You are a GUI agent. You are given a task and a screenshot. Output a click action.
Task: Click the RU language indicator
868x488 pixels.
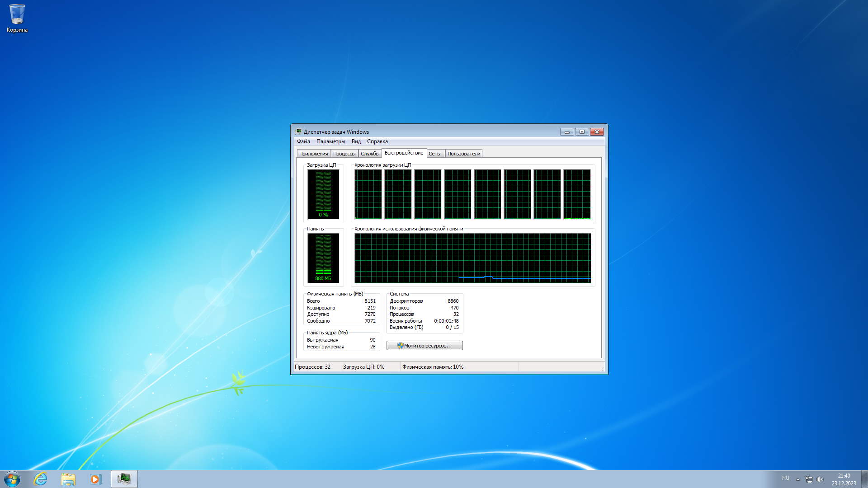[x=786, y=478]
